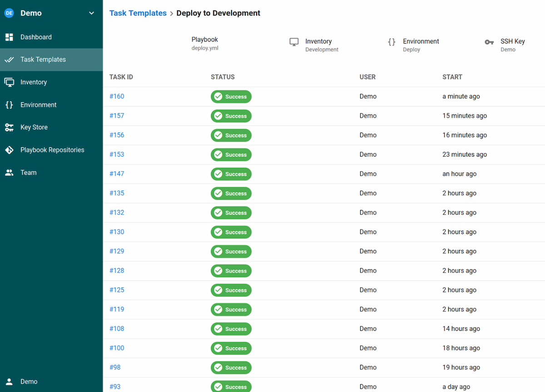
Task: Click the START column header
Action: point(452,77)
